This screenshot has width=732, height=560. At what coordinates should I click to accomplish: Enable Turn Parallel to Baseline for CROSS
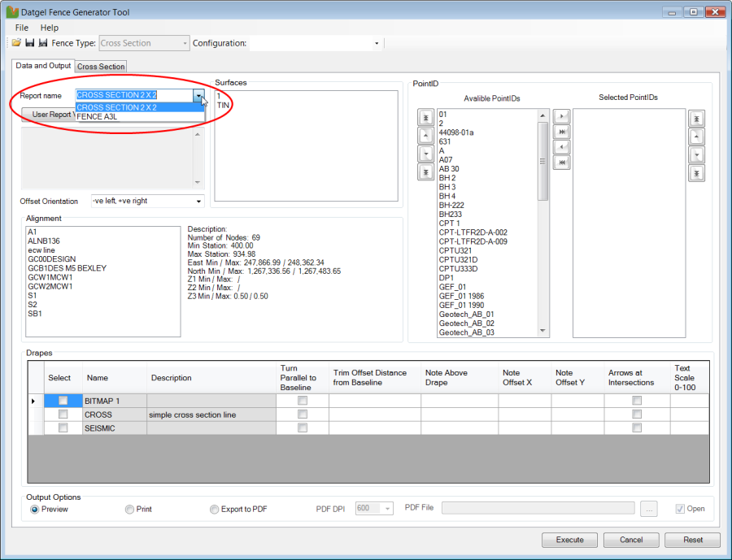pos(303,415)
